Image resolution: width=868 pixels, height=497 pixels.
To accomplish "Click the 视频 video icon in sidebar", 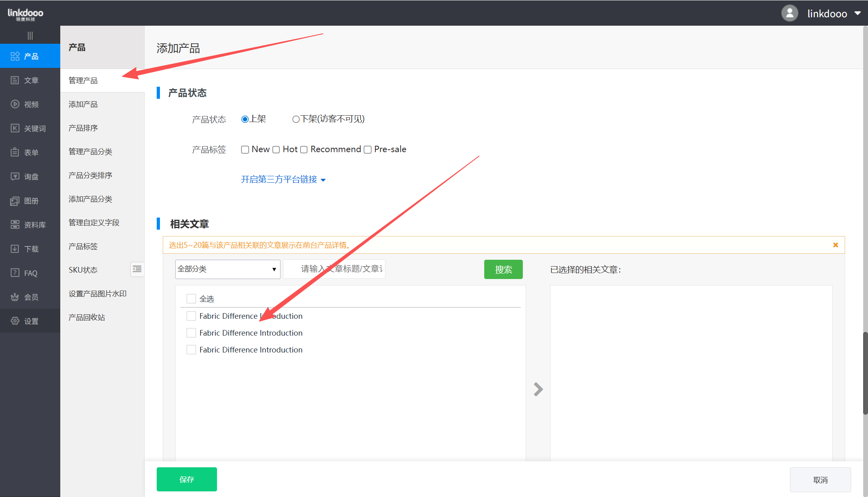I will point(15,104).
